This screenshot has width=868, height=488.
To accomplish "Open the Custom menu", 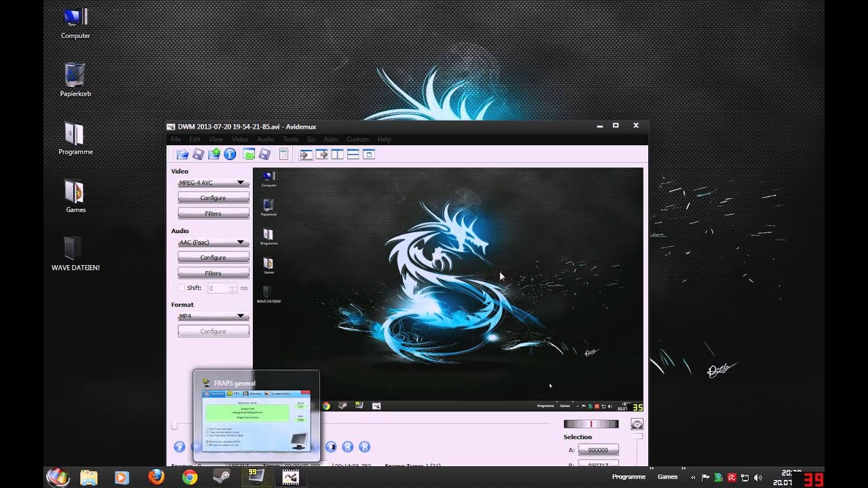I will click(357, 140).
